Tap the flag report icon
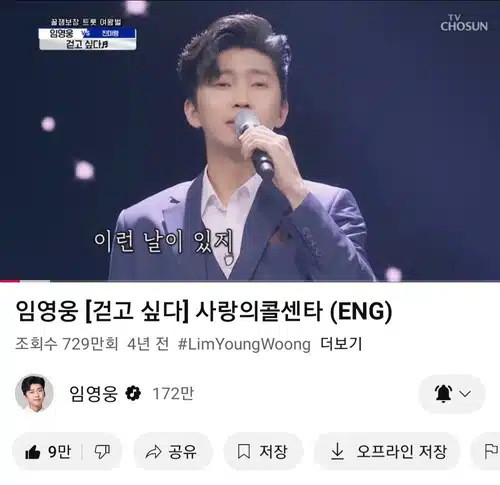Viewport: 500px width, 485px height. pyautogui.click(x=491, y=452)
